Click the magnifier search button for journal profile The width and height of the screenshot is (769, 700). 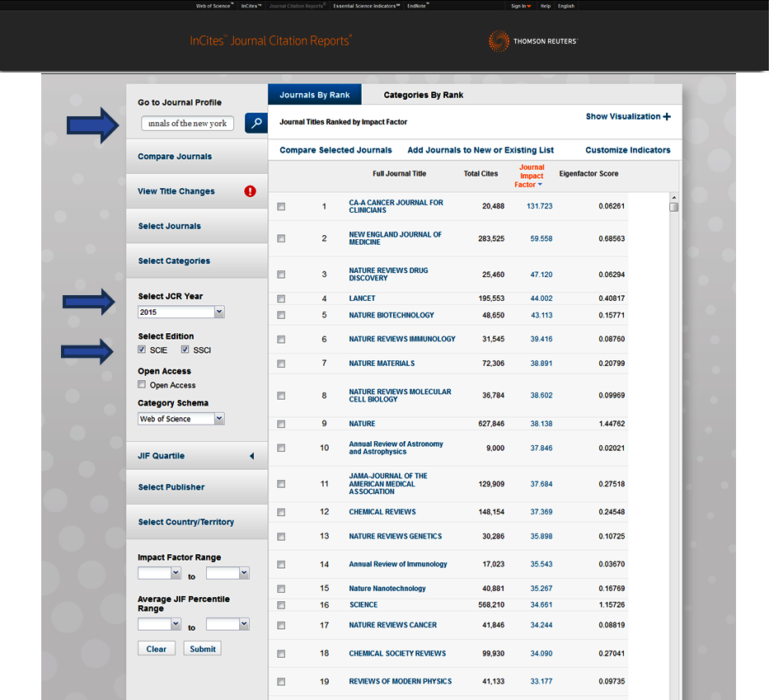[x=256, y=123]
